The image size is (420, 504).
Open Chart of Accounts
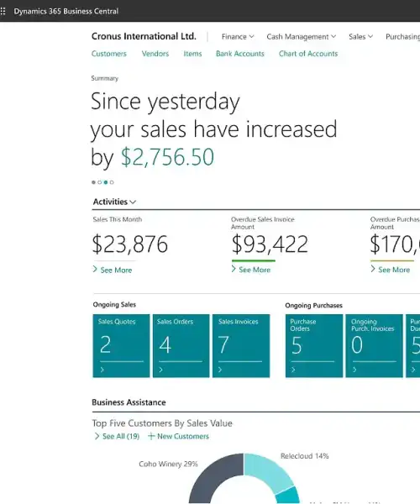308,54
